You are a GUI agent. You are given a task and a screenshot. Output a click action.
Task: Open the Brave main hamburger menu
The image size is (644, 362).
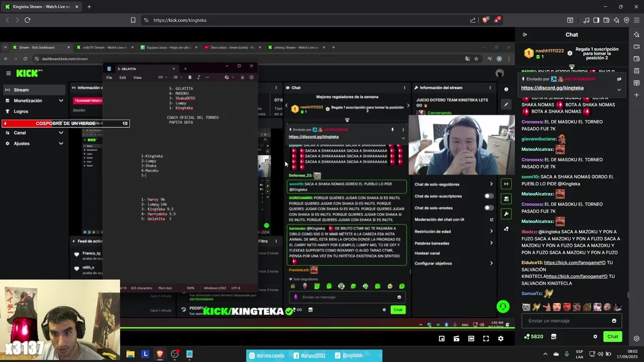636,20
